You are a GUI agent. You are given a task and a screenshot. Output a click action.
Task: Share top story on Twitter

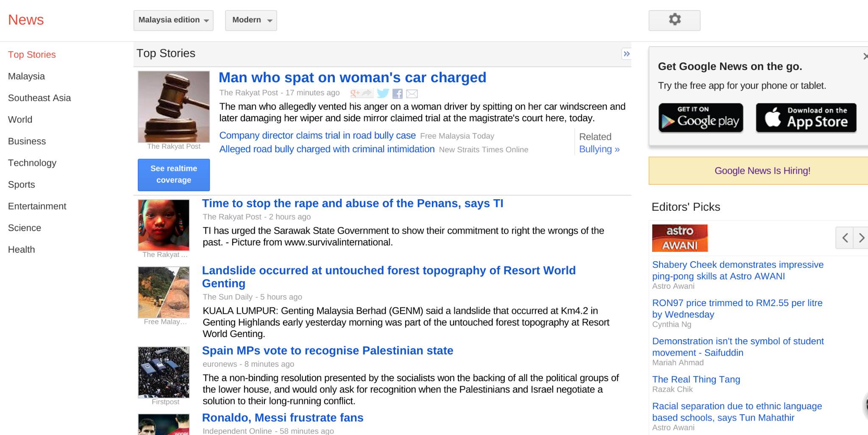coord(383,93)
